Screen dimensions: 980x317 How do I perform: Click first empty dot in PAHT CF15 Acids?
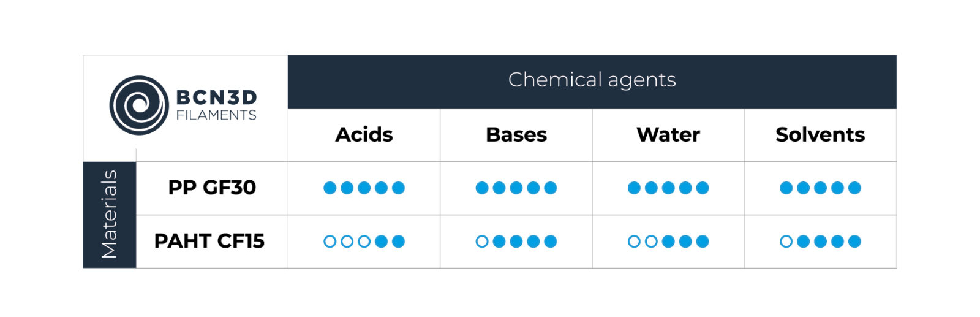point(330,242)
